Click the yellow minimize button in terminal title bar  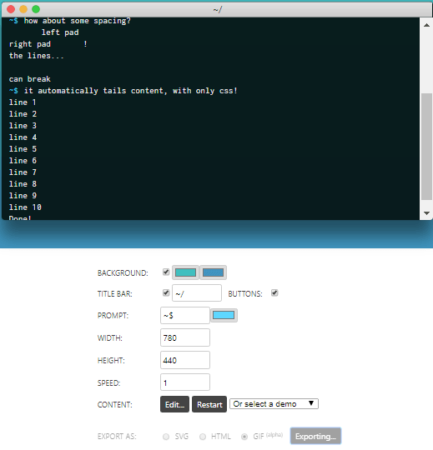point(23,9)
